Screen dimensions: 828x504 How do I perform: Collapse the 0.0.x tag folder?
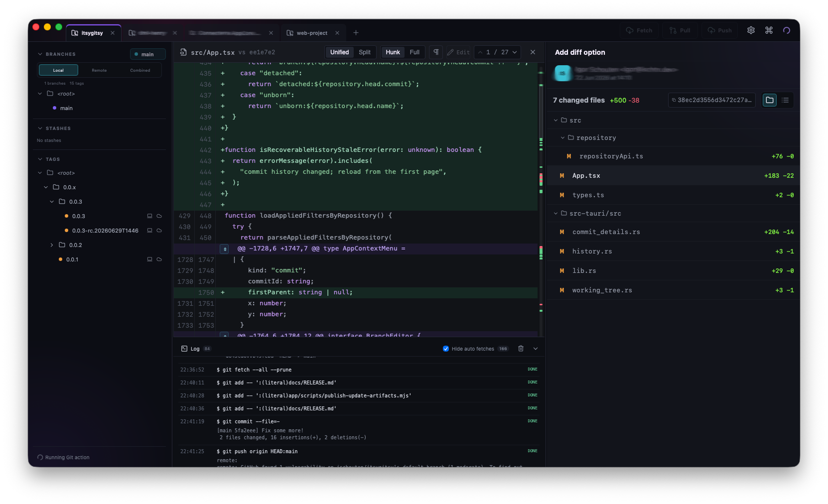(46, 187)
